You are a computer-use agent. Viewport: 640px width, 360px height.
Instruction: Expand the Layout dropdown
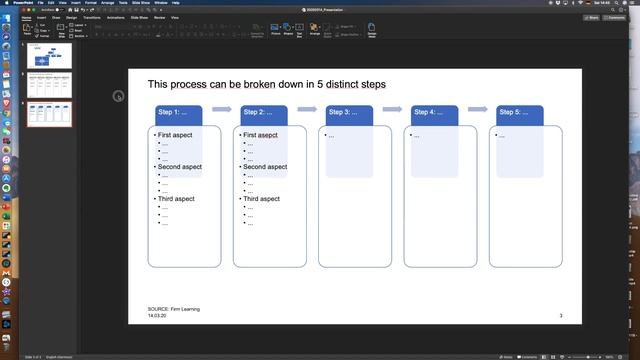[85, 25]
